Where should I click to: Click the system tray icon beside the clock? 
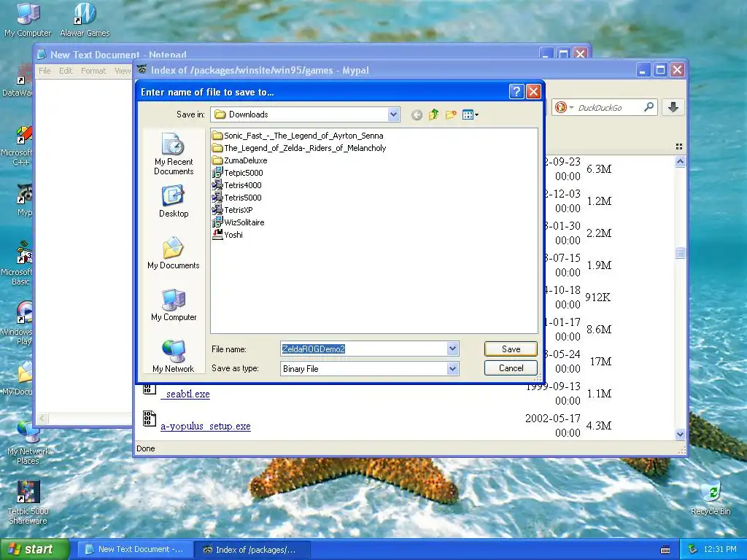pos(693,550)
